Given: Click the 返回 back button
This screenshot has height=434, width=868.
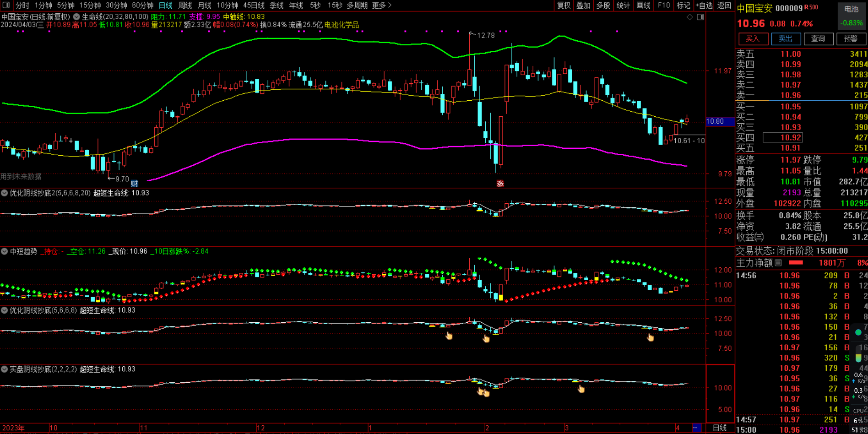Looking at the screenshot, I should pos(724,5).
